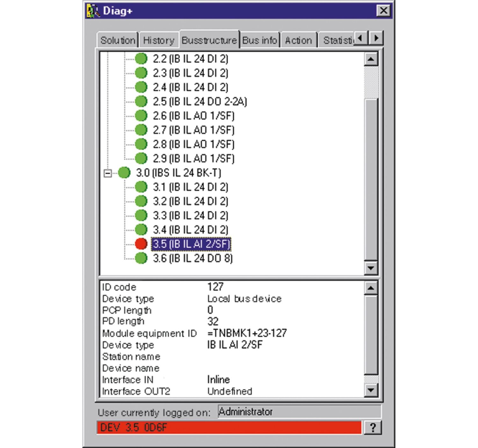Open the History tab
Image resolution: width=478 pixels, height=448 pixels.
(x=158, y=40)
